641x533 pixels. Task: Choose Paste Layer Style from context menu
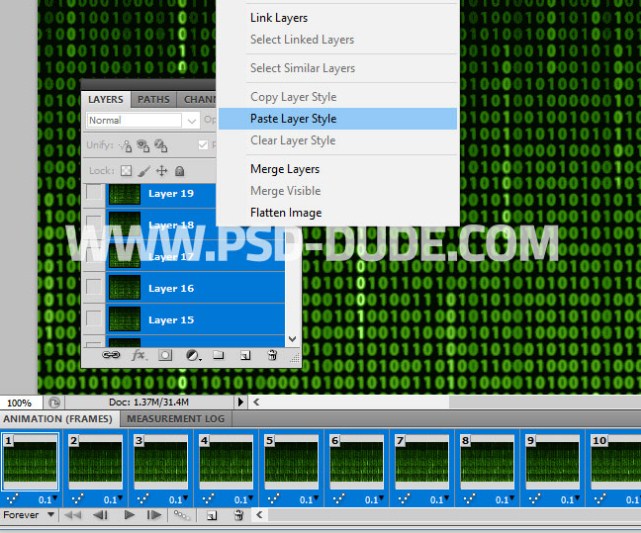(x=338, y=119)
